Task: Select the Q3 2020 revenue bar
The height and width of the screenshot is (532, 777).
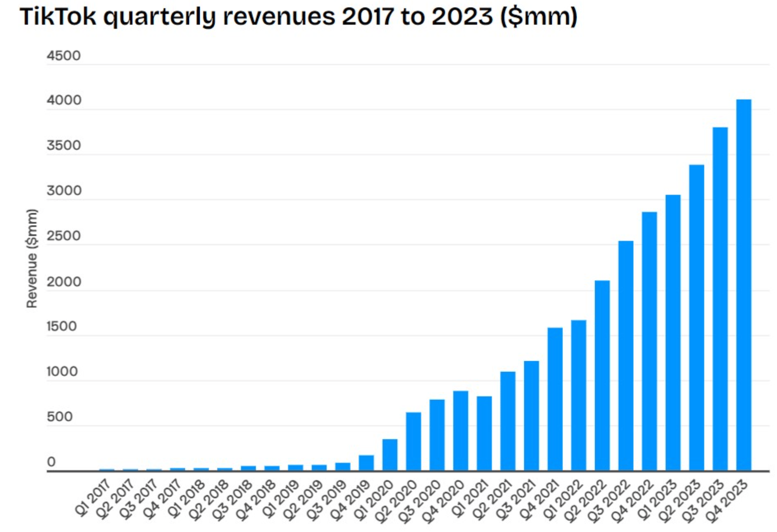Action: (437, 435)
